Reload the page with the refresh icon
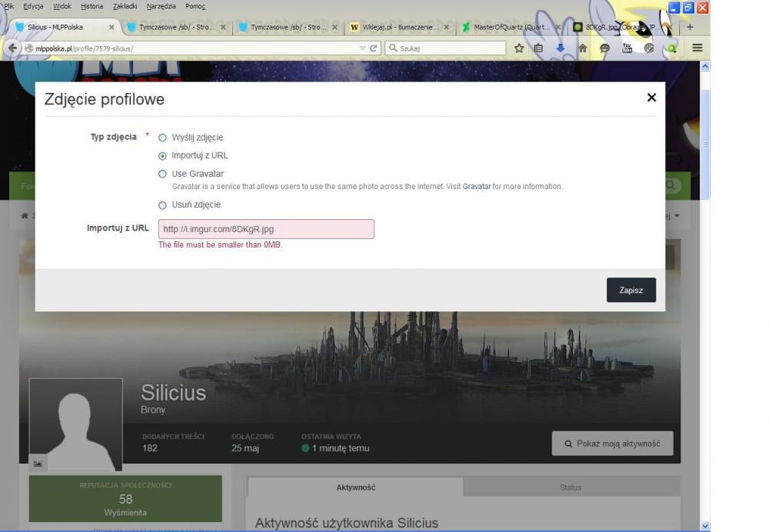The image size is (769, 532). [373, 48]
